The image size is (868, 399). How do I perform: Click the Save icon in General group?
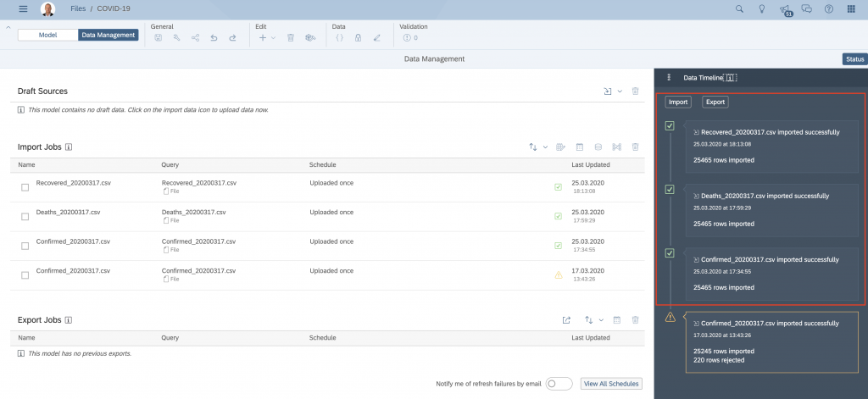159,37
